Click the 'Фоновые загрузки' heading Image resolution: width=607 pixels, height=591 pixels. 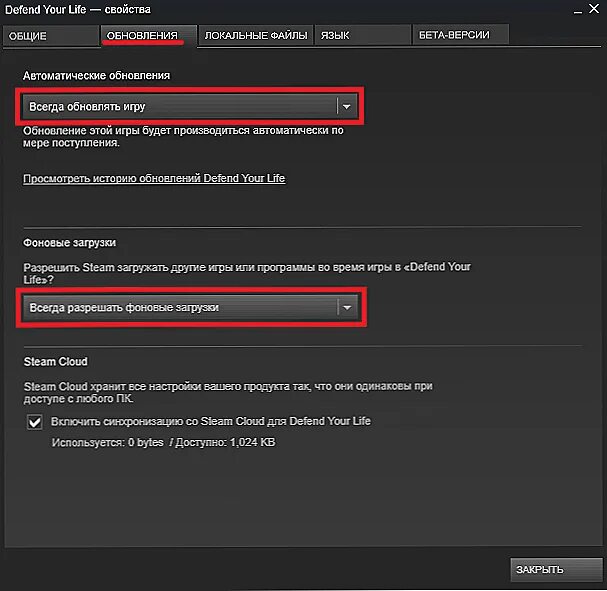[69, 243]
